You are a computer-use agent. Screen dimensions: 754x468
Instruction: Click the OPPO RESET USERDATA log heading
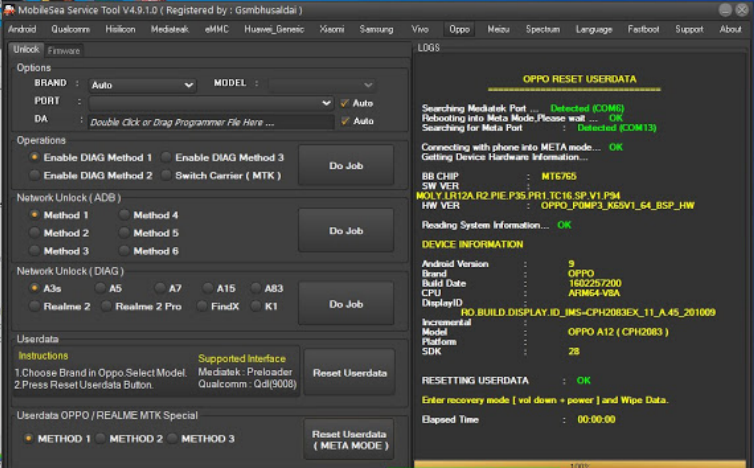[x=579, y=79]
